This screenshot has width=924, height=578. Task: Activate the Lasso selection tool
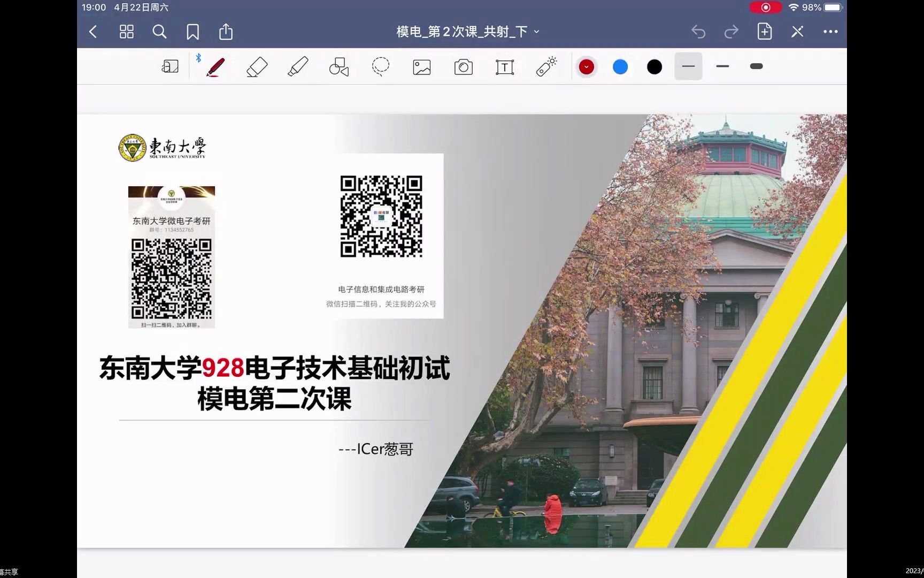click(380, 66)
